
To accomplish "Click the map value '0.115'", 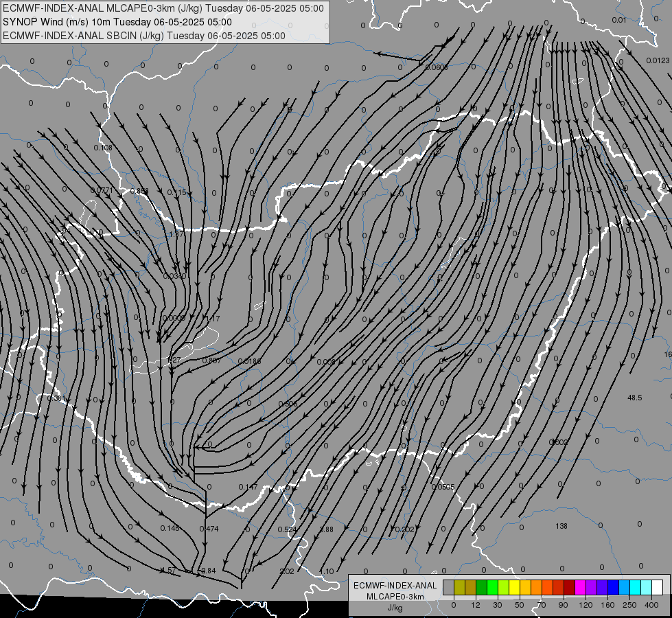I will click(176, 192).
